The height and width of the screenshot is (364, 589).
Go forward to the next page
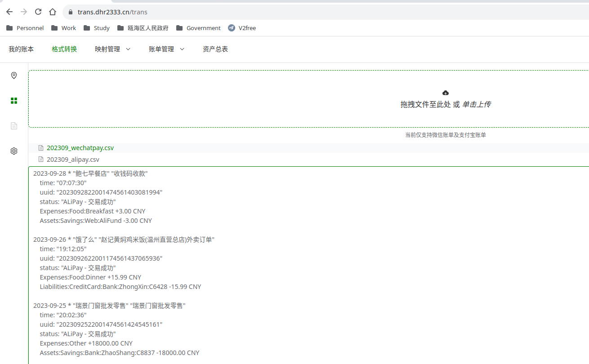point(24,12)
